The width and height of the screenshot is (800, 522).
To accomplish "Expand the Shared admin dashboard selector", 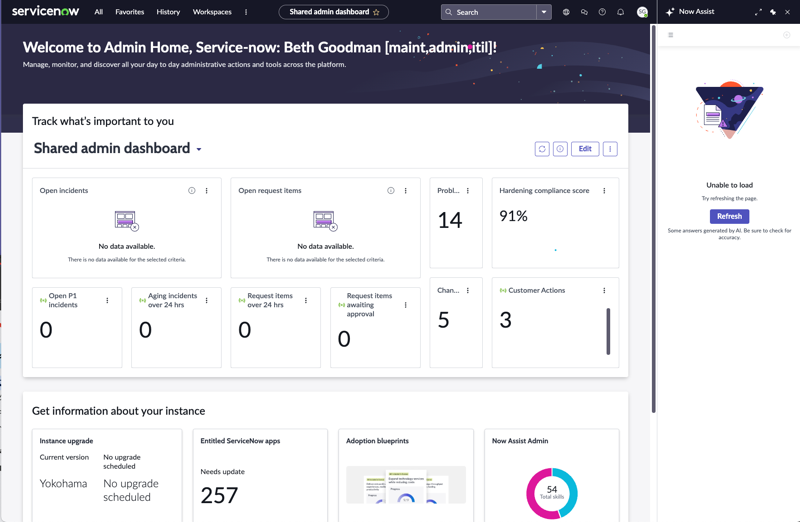I will (199, 150).
